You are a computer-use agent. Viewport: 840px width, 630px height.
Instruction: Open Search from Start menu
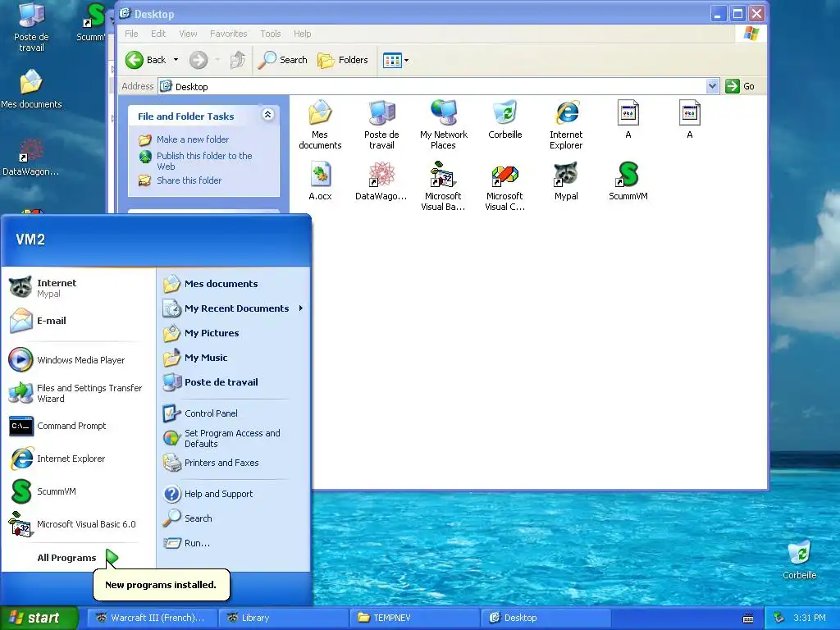[234, 518]
